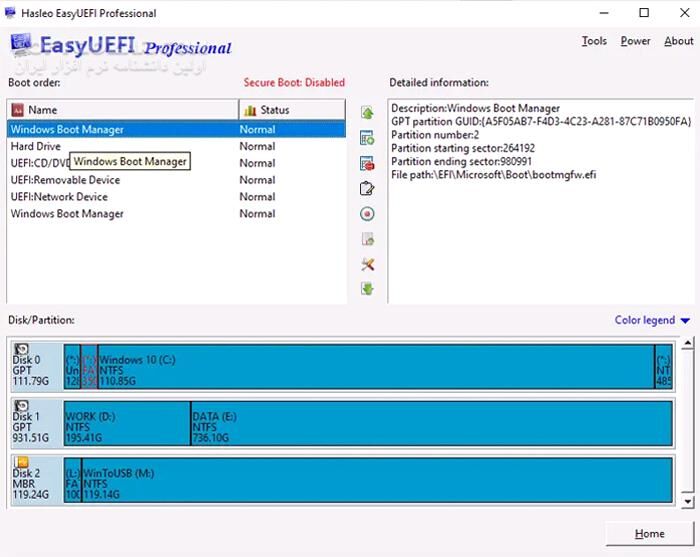This screenshot has height=557, width=700.
Task: Sort boot entries by Status column
Action: (292, 110)
